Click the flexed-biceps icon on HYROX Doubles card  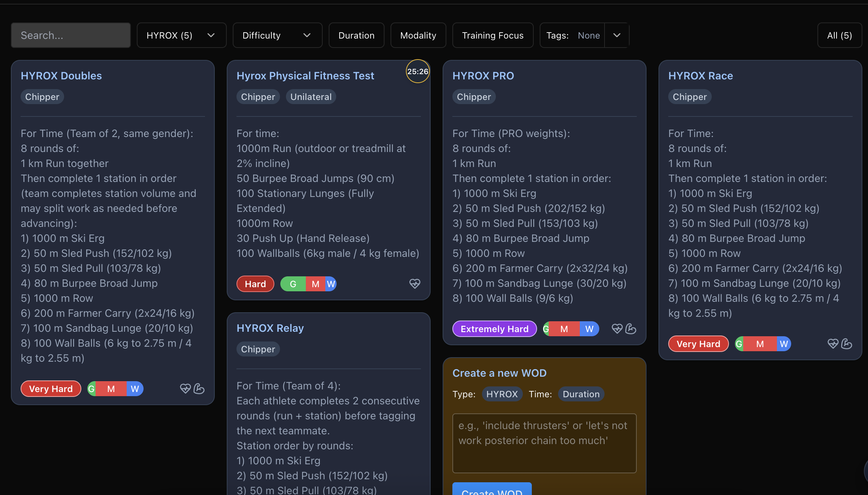click(x=199, y=389)
